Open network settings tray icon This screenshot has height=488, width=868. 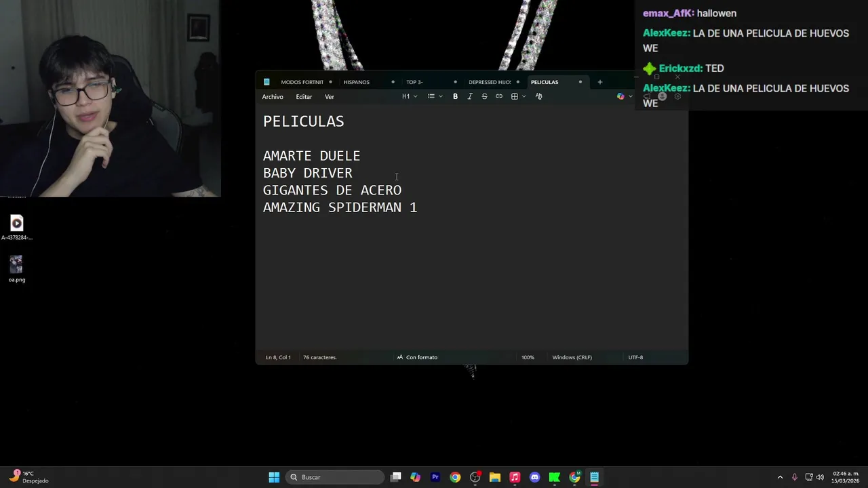coord(809,477)
